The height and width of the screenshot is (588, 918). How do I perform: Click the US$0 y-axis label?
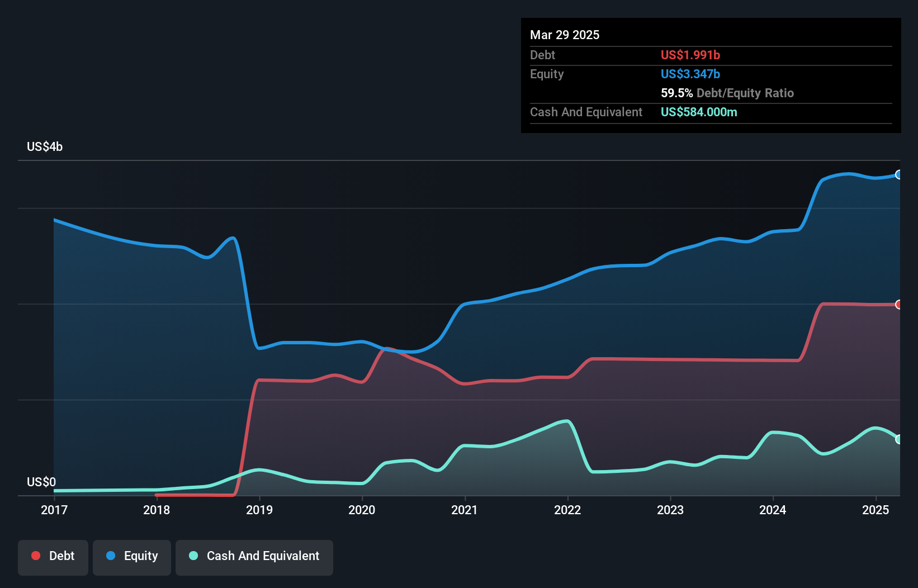point(41,482)
